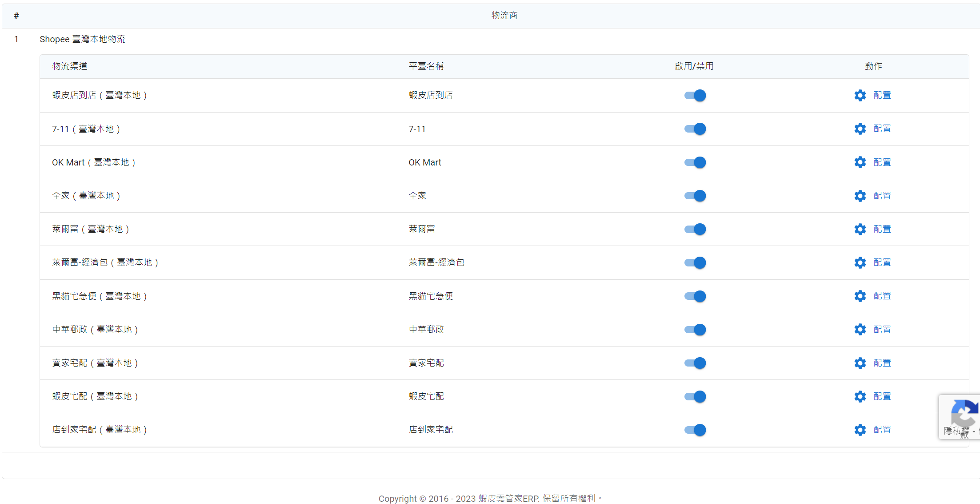
Task: Click gear icon for 萊爾富（臺灣本地）row
Action: click(860, 229)
